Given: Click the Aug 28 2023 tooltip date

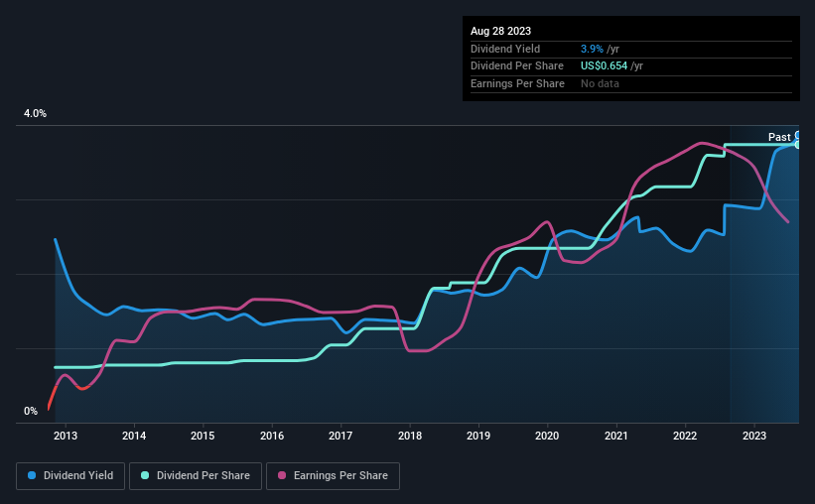Looking at the screenshot, I should [500, 31].
